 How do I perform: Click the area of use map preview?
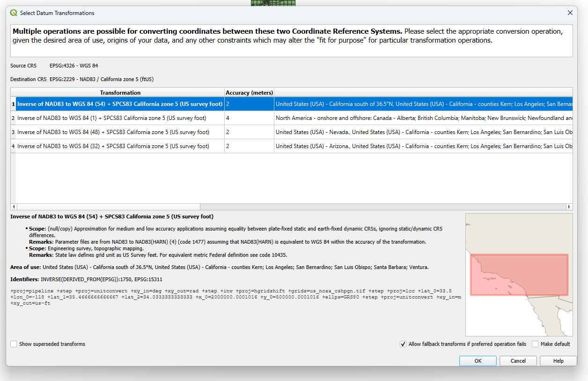pyautogui.click(x=519, y=275)
